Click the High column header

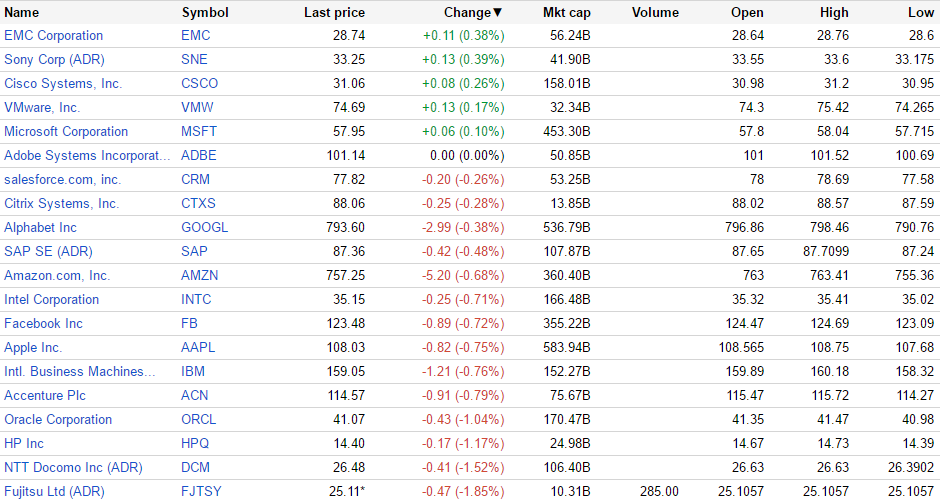[833, 13]
